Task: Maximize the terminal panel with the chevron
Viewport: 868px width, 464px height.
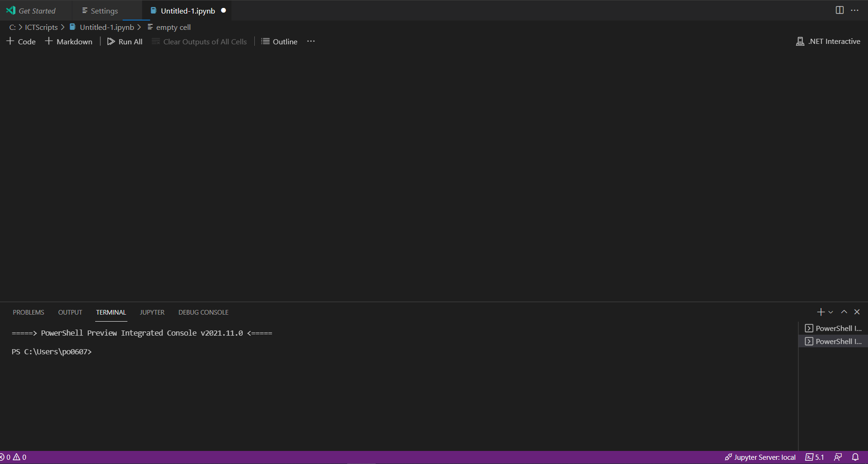Action: 844,312
